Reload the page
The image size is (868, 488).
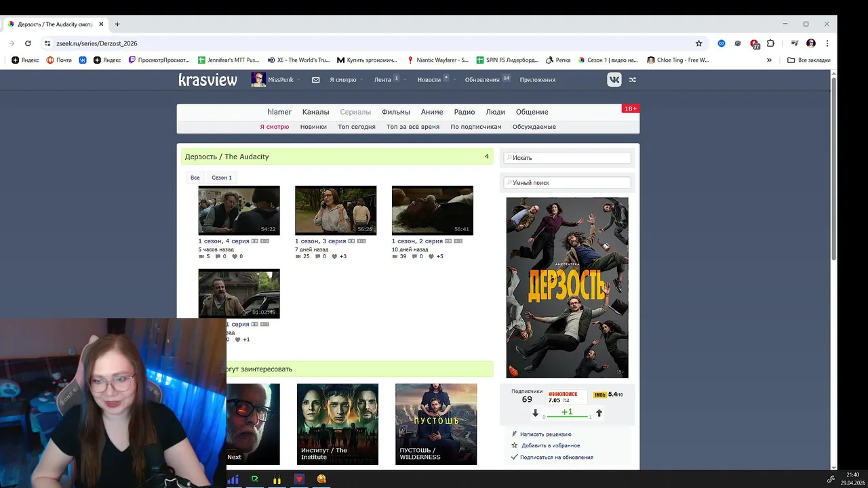[28, 43]
